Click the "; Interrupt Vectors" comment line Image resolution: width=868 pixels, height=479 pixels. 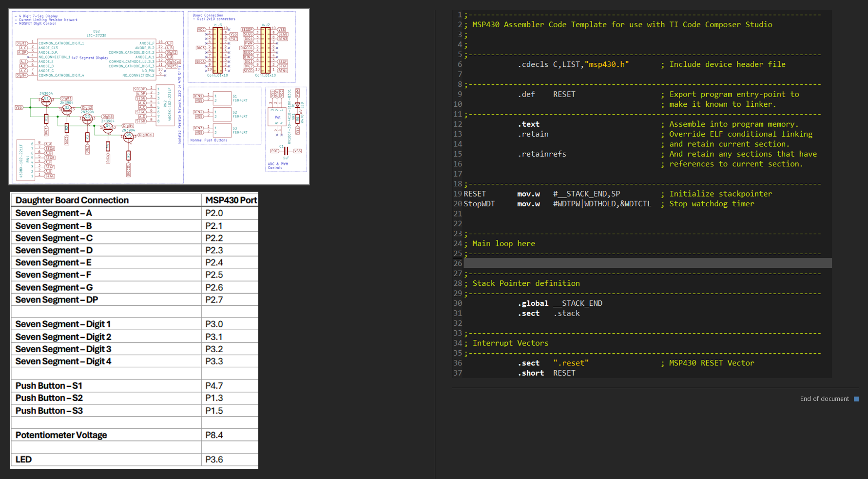pyautogui.click(x=506, y=343)
